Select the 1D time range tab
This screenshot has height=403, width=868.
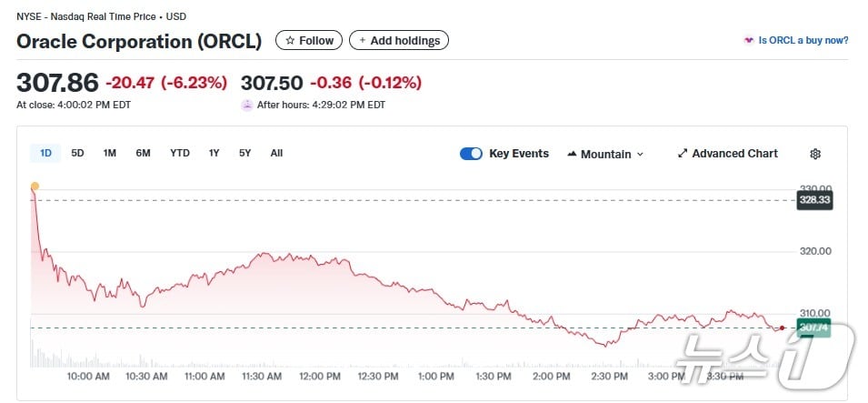45,153
